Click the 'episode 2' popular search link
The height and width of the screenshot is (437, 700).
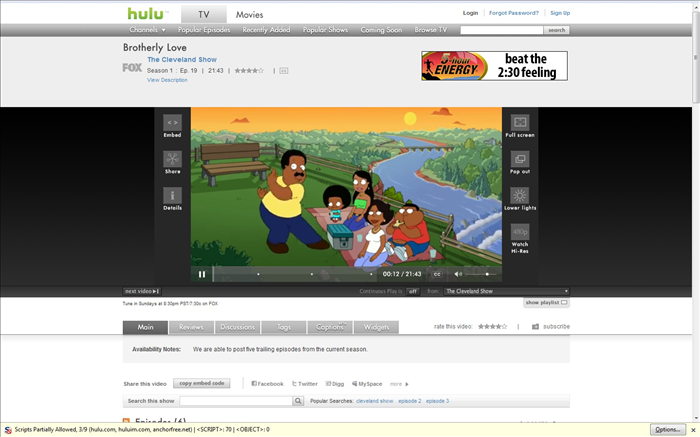[410, 401]
